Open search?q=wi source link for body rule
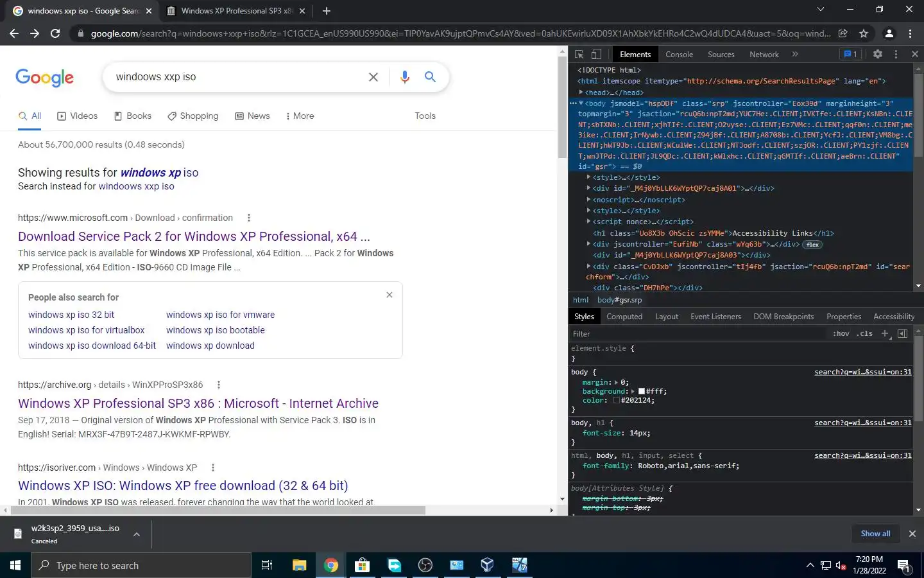The height and width of the screenshot is (578, 924). [x=862, y=372]
